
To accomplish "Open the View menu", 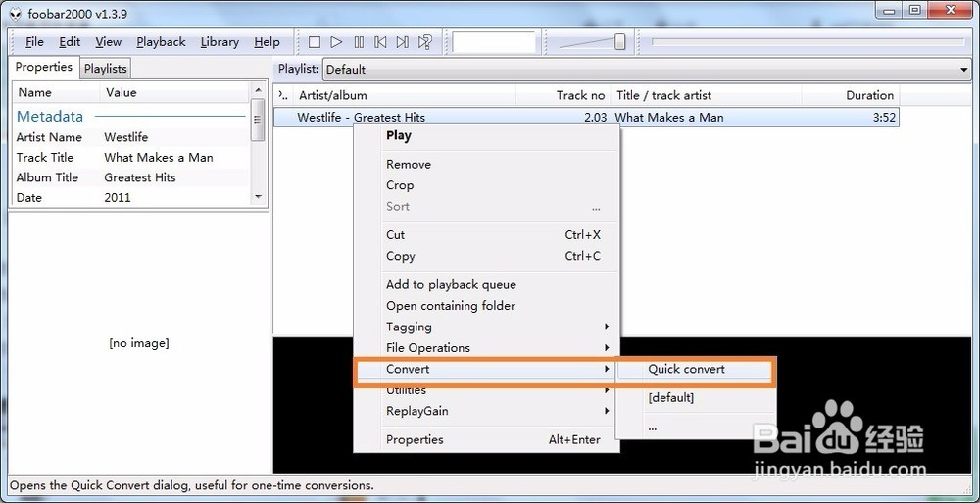I will coord(108,42).
